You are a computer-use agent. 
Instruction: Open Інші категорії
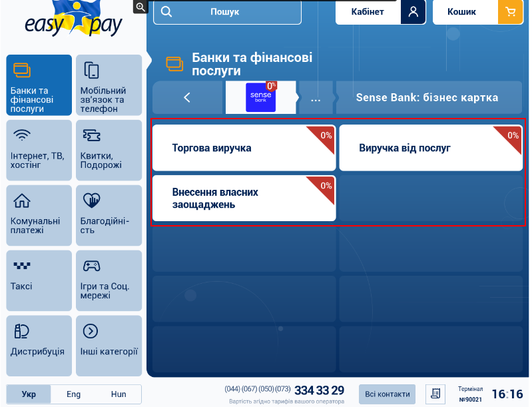(109, 346)
